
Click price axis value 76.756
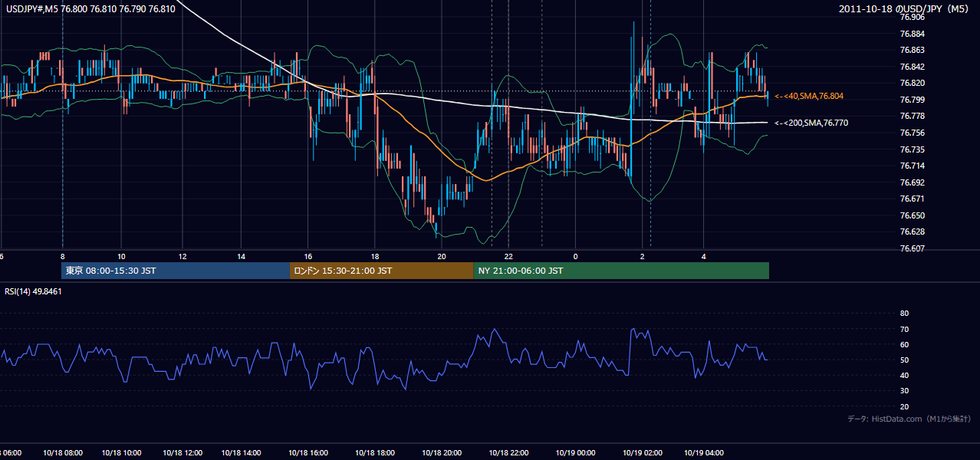(x=912, y=133)
